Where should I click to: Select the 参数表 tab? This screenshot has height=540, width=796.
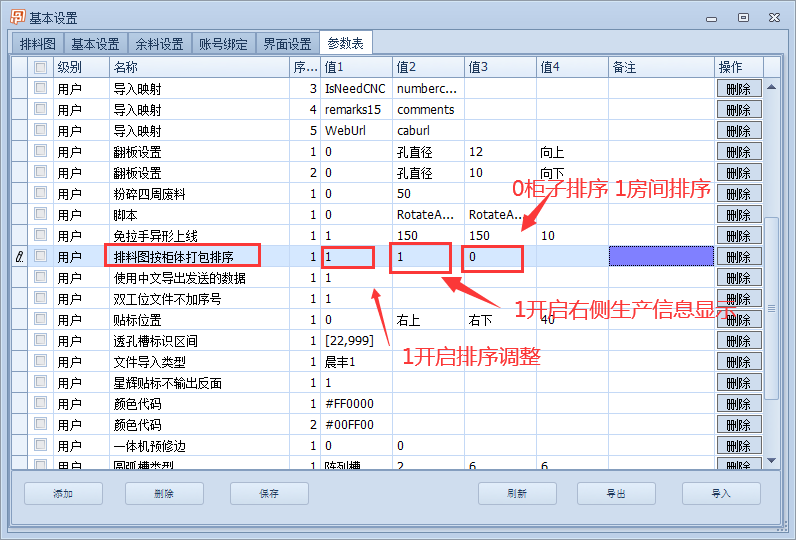pyautogui.click(x=346, y=43)
